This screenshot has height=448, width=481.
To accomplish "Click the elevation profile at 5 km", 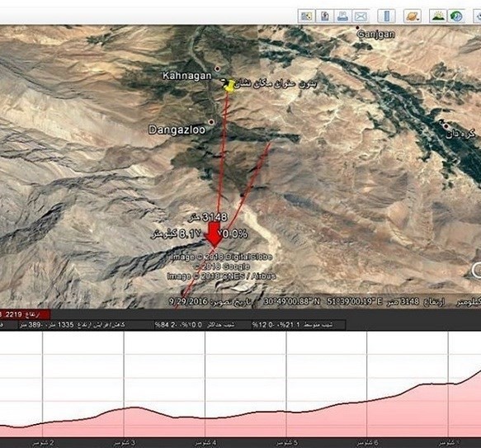I will [286, 411].
